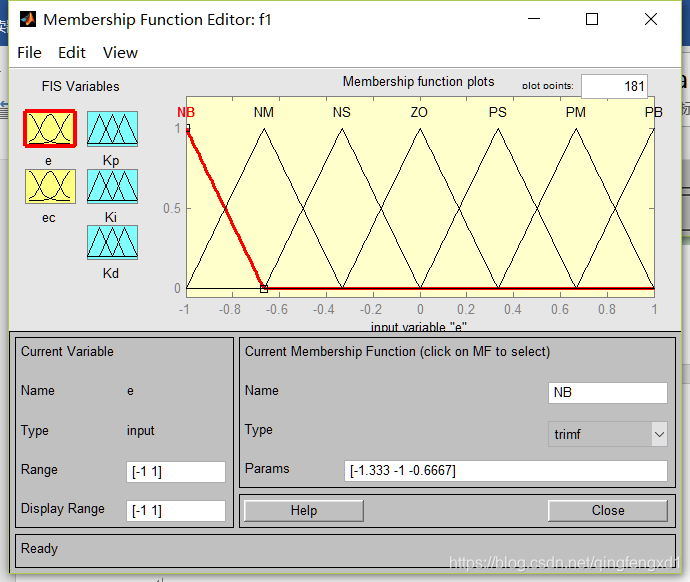Click the Close button

click(608, 510)
